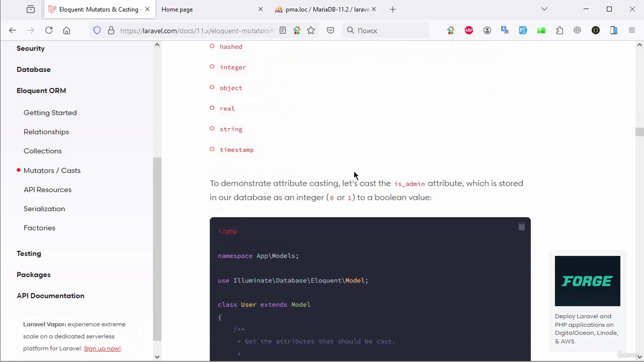Click the copy code clipboard icon
The image size is (644, 362).
click(522, 227)
